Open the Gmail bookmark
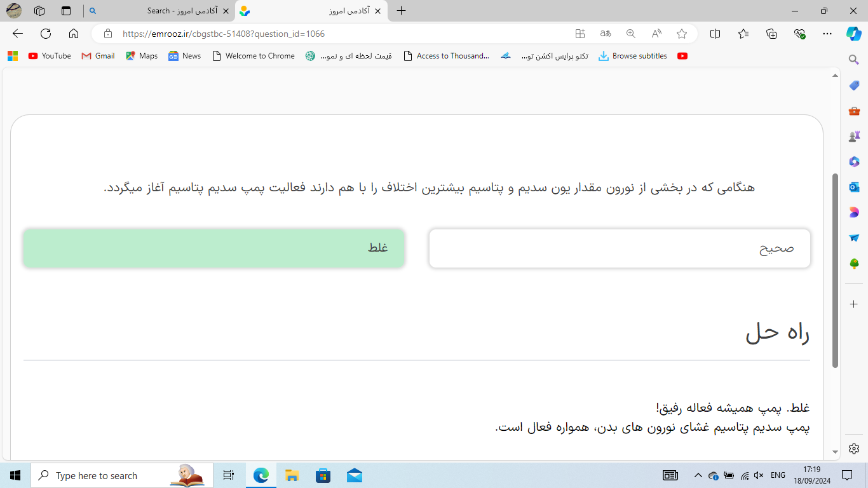 point(98,56)
